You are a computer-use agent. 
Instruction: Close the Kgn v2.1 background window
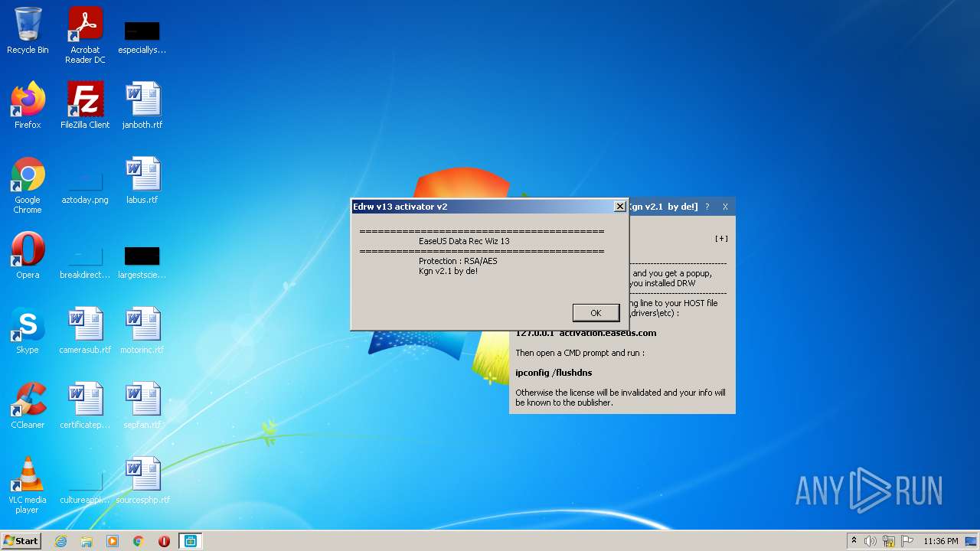pyautogui.click(x=725, y=207)
